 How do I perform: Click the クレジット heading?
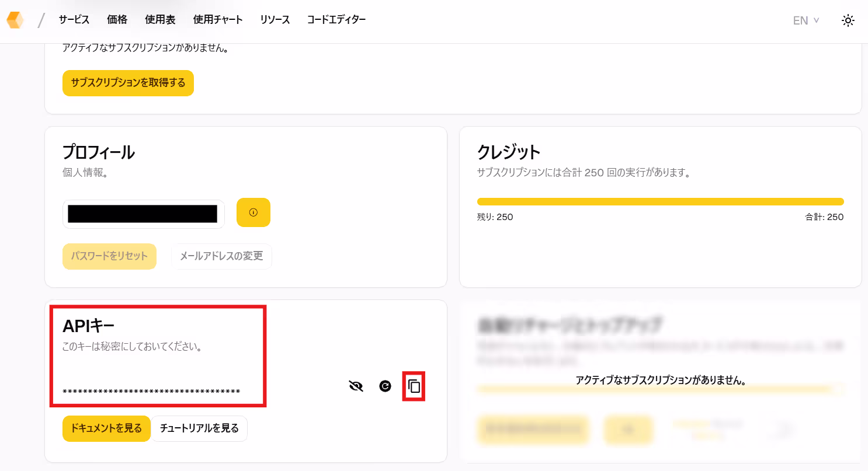coord(509,152)
